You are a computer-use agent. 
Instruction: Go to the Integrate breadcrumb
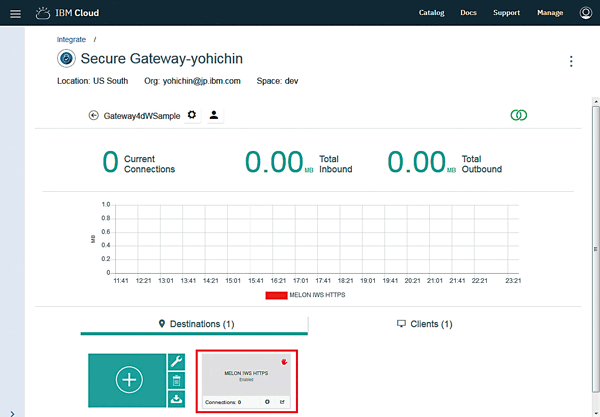(71, 39)
